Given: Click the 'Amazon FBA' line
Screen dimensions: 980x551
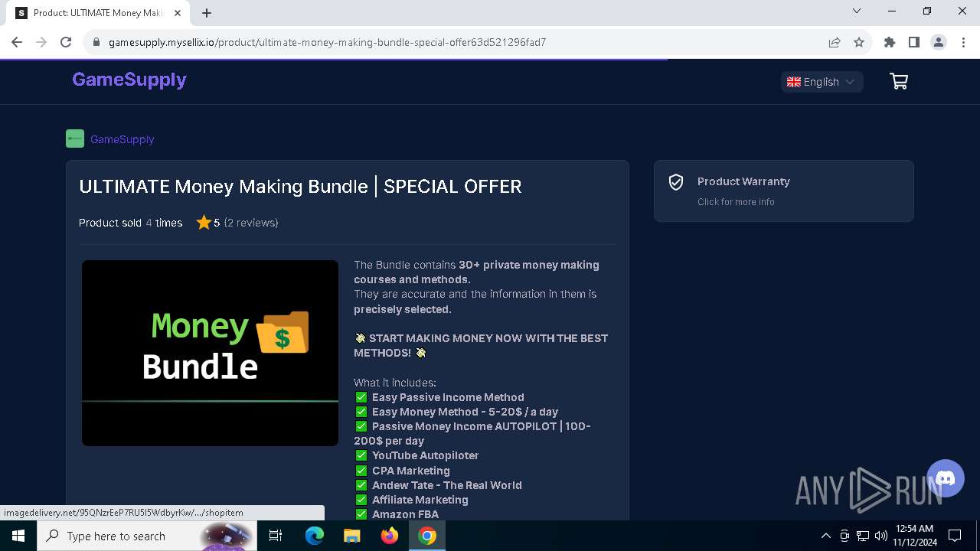Looking at the screenshot, I should click(x=406, y=514).
